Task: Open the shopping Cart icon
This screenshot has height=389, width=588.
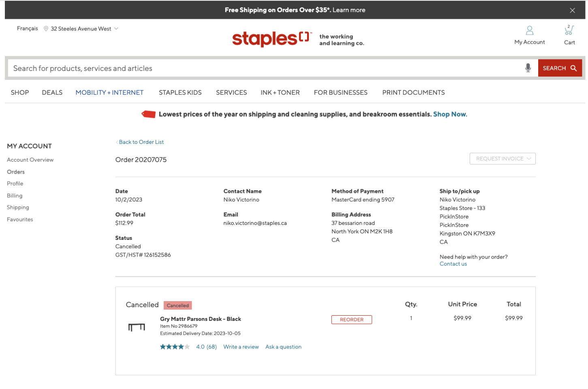Action: [569, 30]
